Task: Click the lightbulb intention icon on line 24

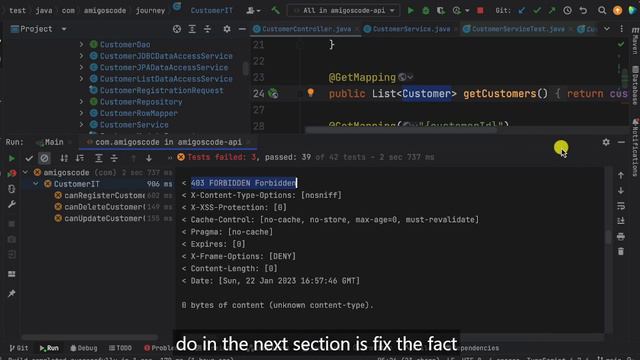Action: point(311,93)
